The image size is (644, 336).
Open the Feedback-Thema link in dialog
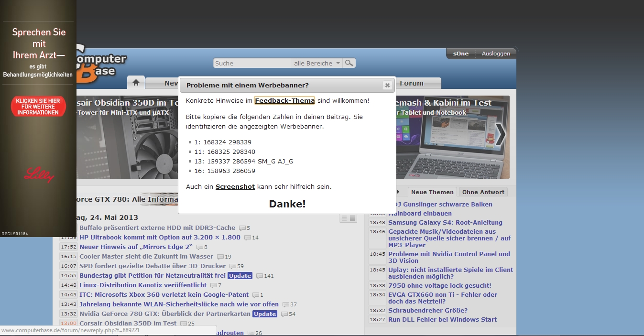pyautogui.click(x=284, y=101)
